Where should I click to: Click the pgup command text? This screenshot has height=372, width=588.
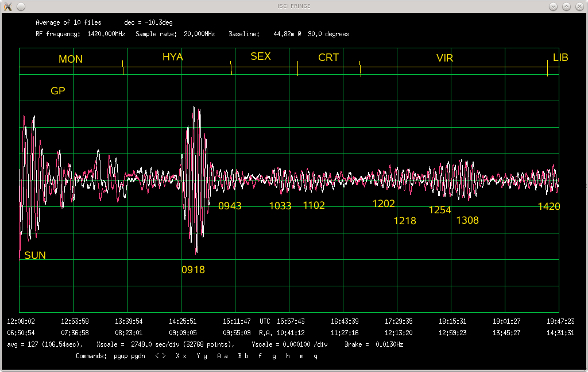coord(122,356)
